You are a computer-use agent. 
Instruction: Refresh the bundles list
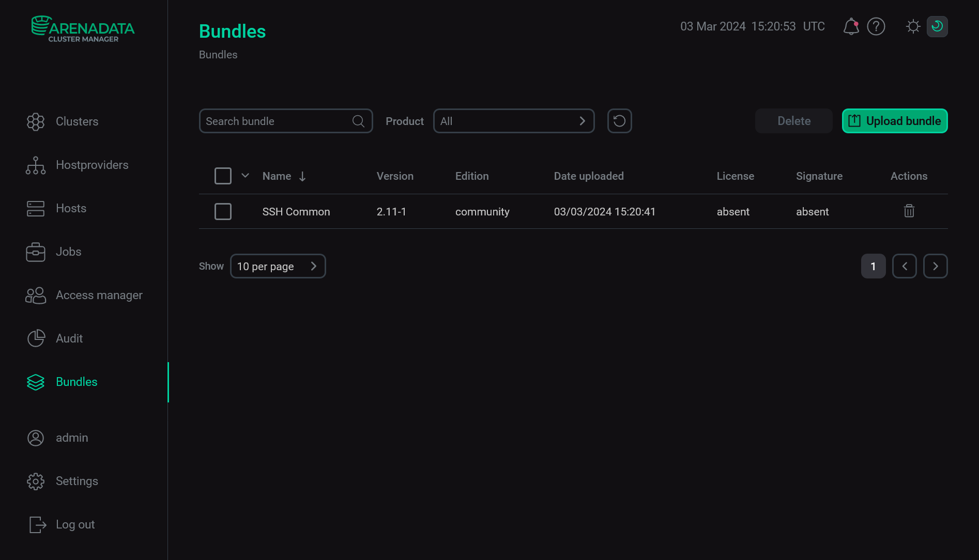pos(619,121)
